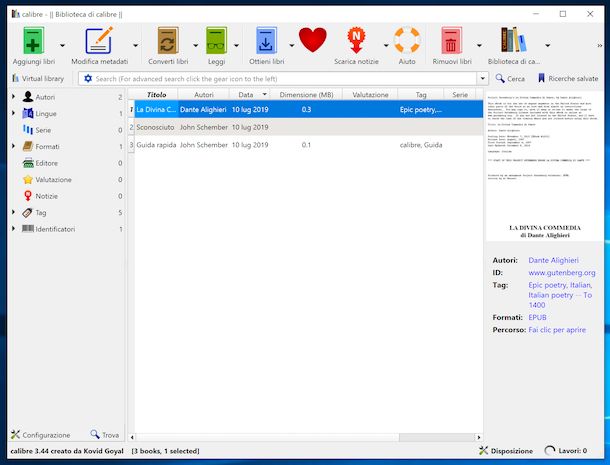Open the Aiuto lifebuoy icon
This screenshot has width=610, height=465.
pos(407,40)
